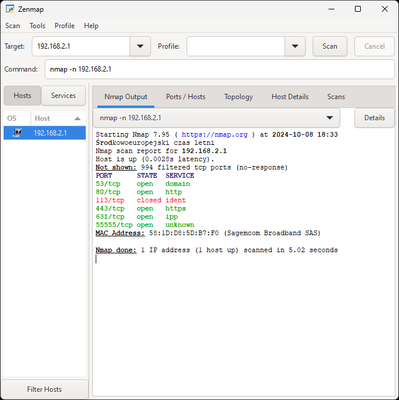Start scan with the Scan button
Screen dimensions: 399x400
330,46
